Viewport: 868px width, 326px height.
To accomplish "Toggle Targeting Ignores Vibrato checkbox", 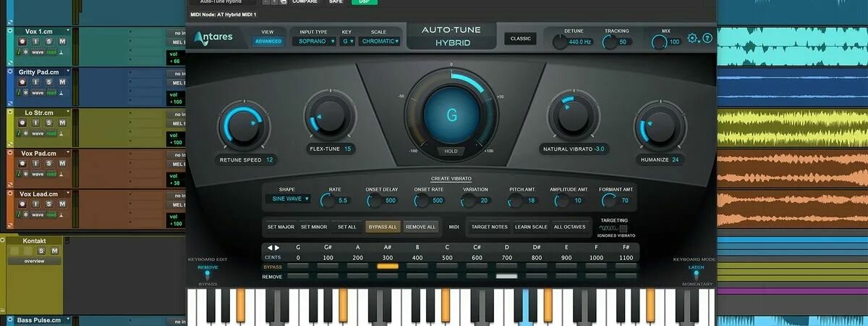I will 624,228.
